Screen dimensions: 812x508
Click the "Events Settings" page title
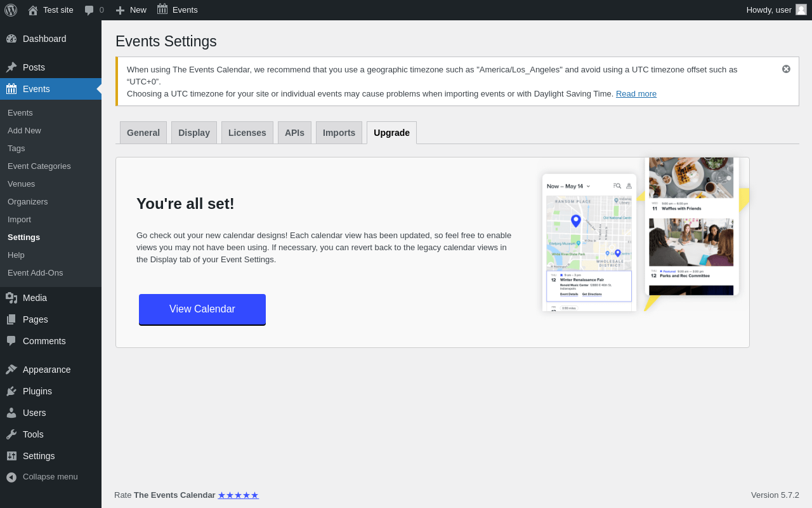[x=166, y=41]
